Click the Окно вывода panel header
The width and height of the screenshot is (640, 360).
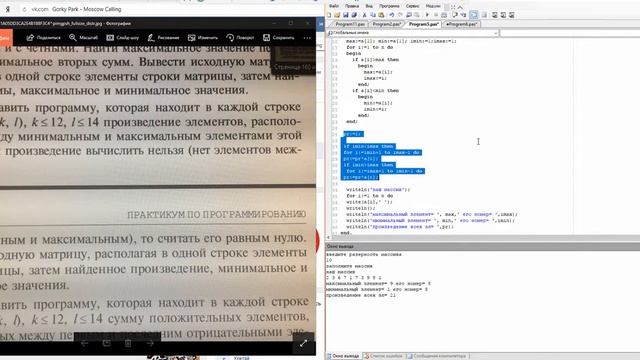(x=482, y=247)
